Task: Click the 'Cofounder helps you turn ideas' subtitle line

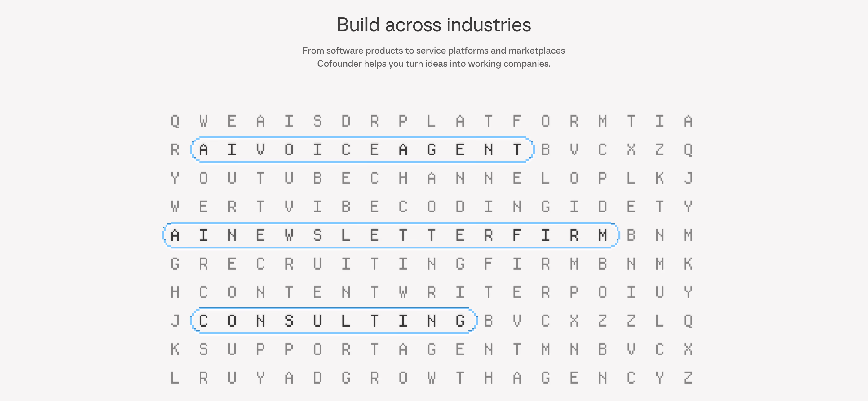Action: (x=434, y=64)
